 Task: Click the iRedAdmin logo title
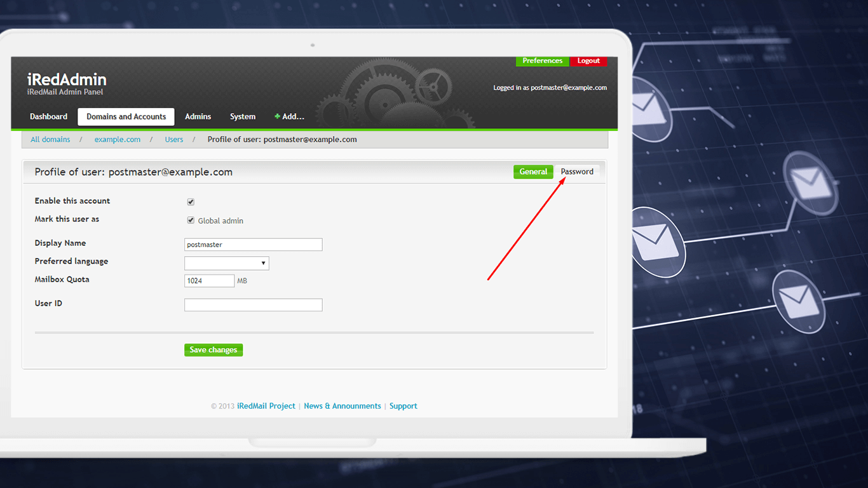click(67, 79)
